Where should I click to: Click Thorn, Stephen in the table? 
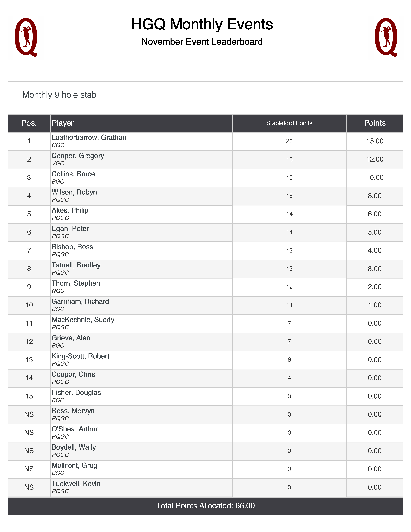pos(76,283)
